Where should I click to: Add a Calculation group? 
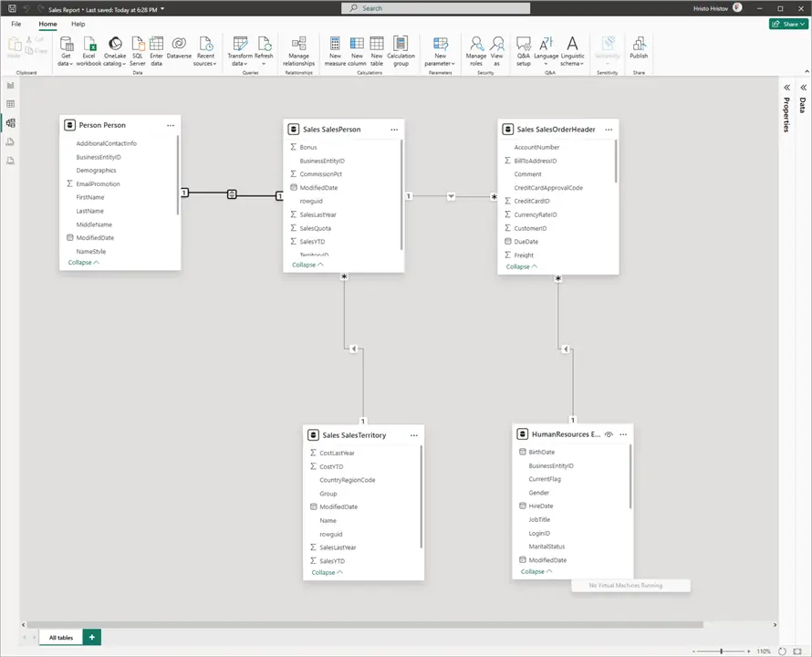401,51
